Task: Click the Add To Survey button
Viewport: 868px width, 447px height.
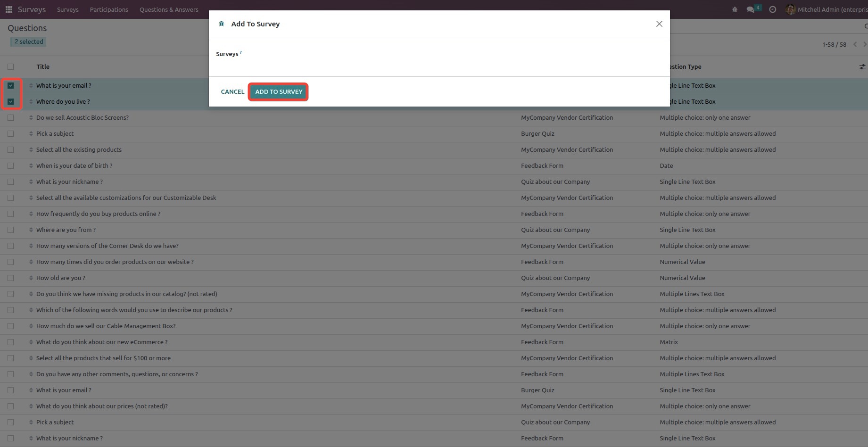Action: 279,92
